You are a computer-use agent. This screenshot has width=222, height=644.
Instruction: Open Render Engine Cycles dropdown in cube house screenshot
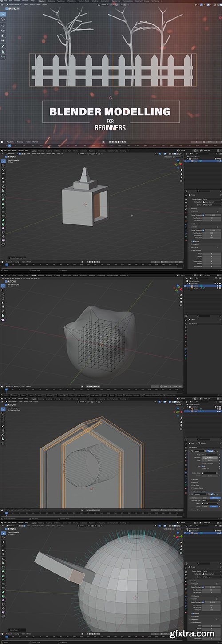(x=212, y=199)
